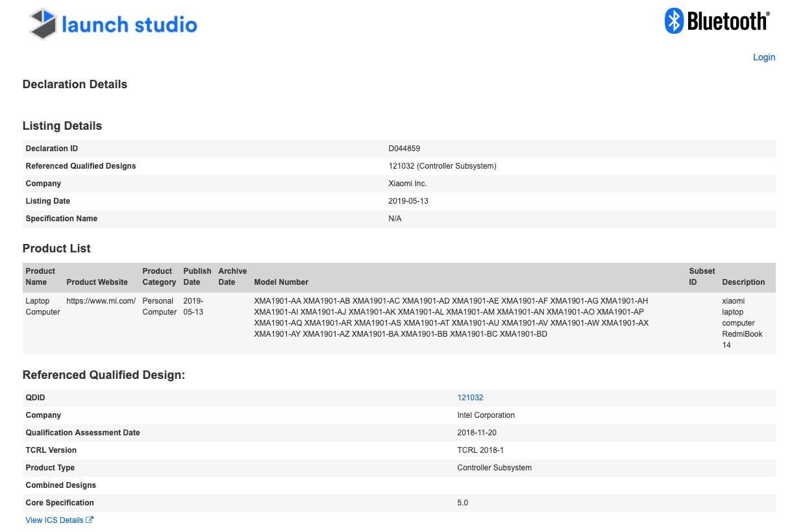The height and width of the screenshot is (532, 805).
Task: Click the Bluetooth logo
Action: (717, 21)
